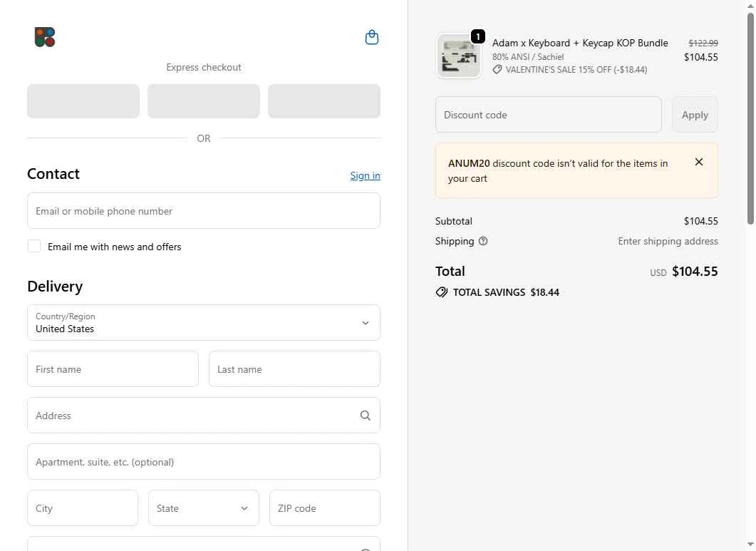Click the last express checkout button
This screenshot has width=756, height=551.
pyautogui.click(x=324, y=101)
